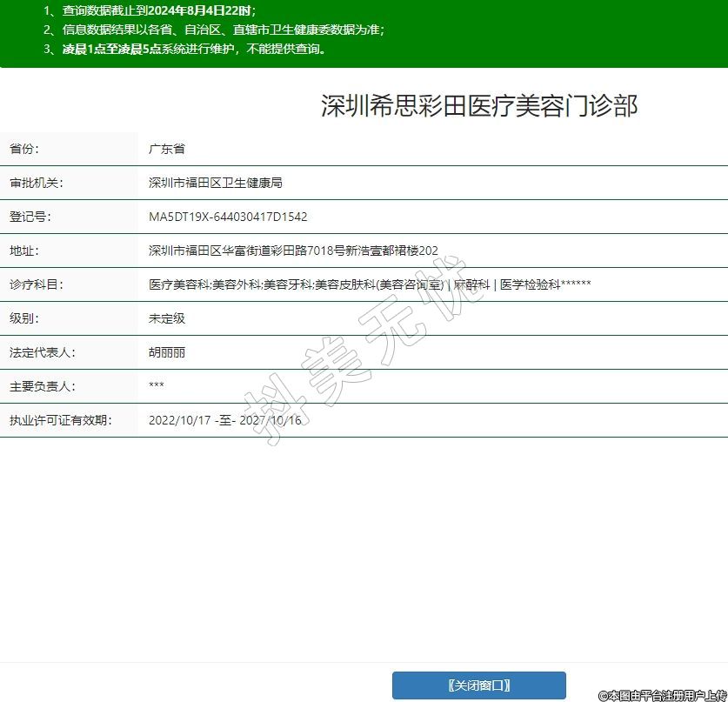Click the clinic title 深圳希思彩田医疗美容门诊部
This screenshot has width=728, height=702.
pyautogui.click(x=479, y=106)
